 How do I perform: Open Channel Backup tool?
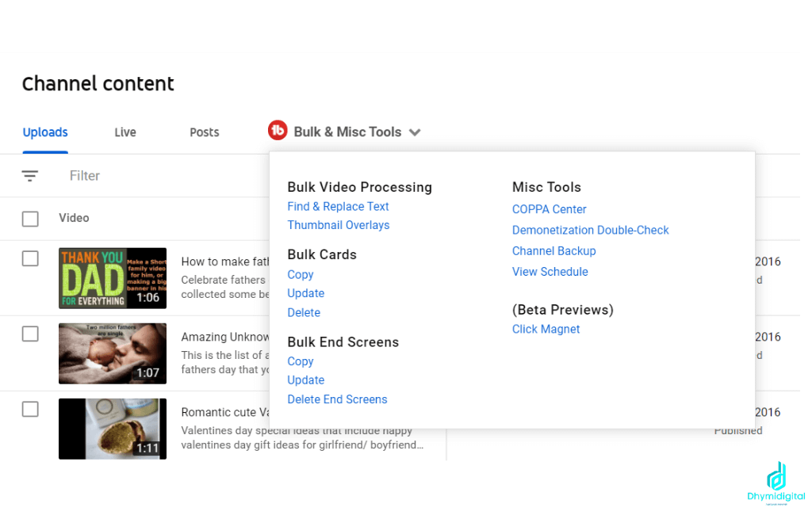(554, 251)
